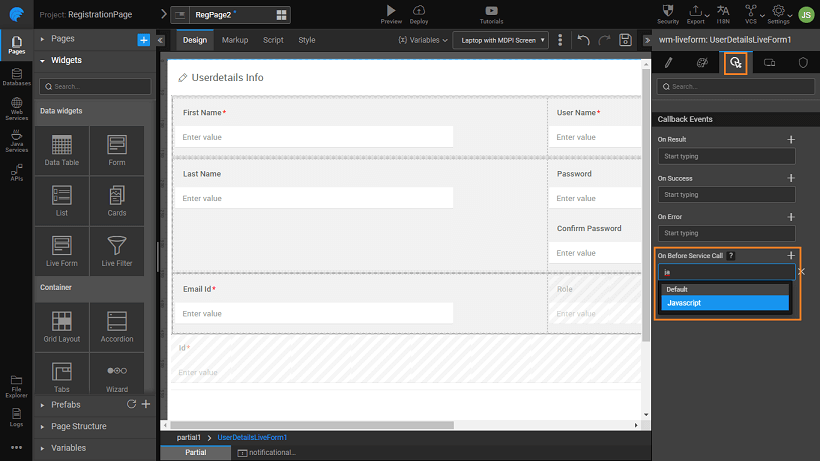This screenshot has height=461, width=820.
Task: Switch to the Script tab
Action: pyautogui.click(x=273, y=40)
